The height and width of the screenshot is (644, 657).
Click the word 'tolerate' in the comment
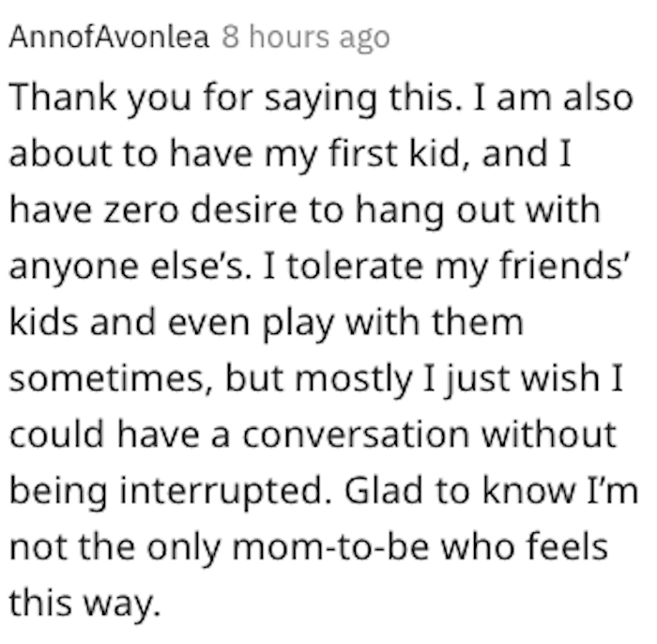pyautogui.click(x=355, y=266)
